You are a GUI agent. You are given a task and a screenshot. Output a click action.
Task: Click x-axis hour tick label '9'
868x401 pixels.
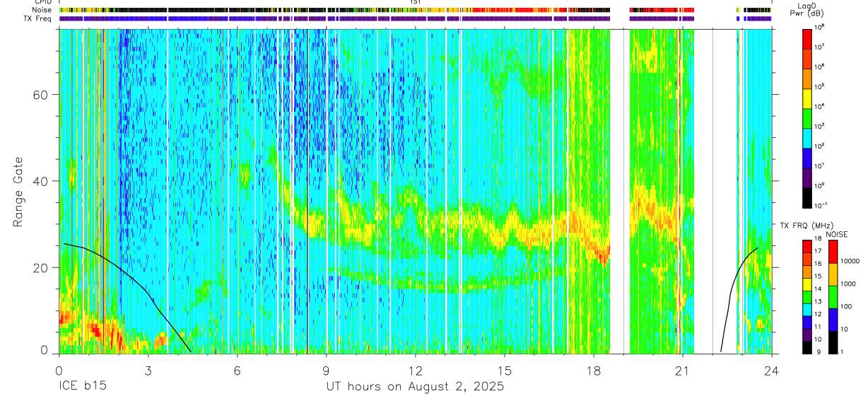326,370
